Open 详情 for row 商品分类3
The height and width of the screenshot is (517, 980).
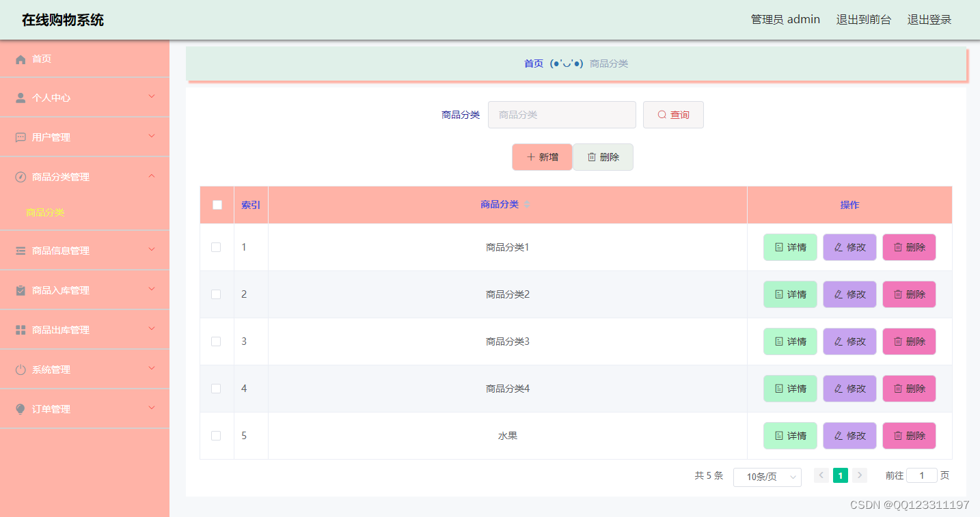790,341
